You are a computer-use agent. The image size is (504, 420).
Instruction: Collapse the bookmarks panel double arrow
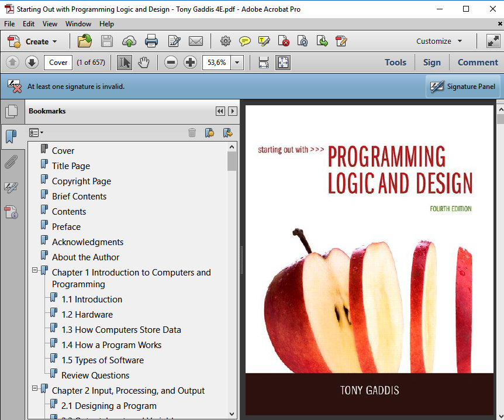coord(220,111)
